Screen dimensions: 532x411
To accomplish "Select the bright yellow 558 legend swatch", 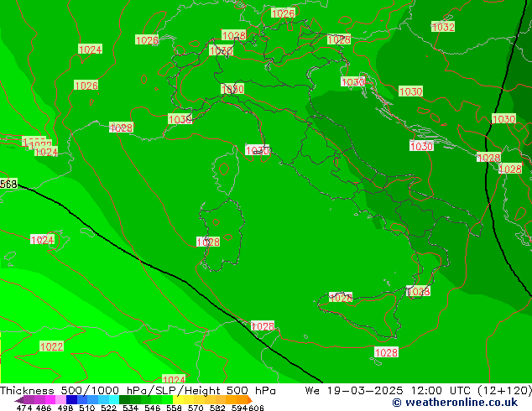I will point(178,399).
